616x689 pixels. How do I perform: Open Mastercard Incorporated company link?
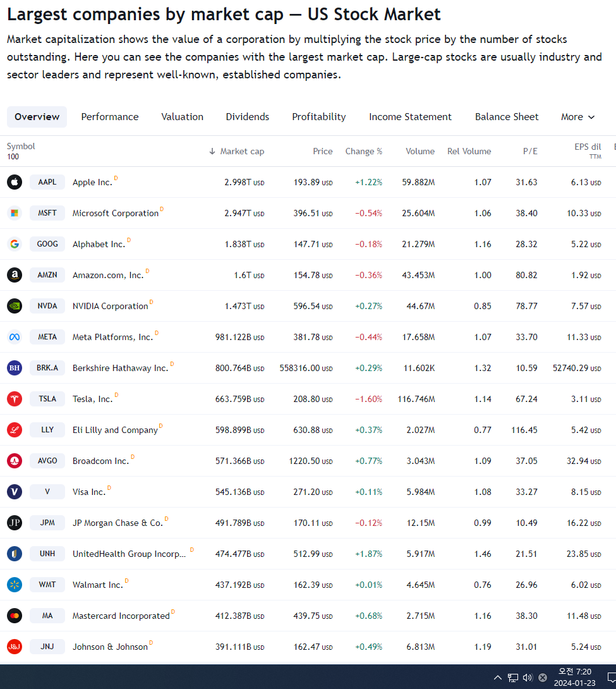click(x=121, y=616)
